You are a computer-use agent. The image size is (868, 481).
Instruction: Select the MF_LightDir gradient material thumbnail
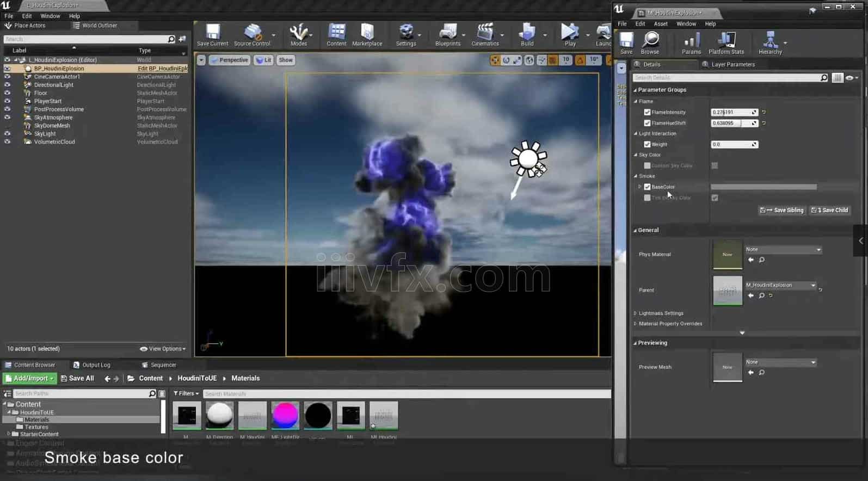285,416
